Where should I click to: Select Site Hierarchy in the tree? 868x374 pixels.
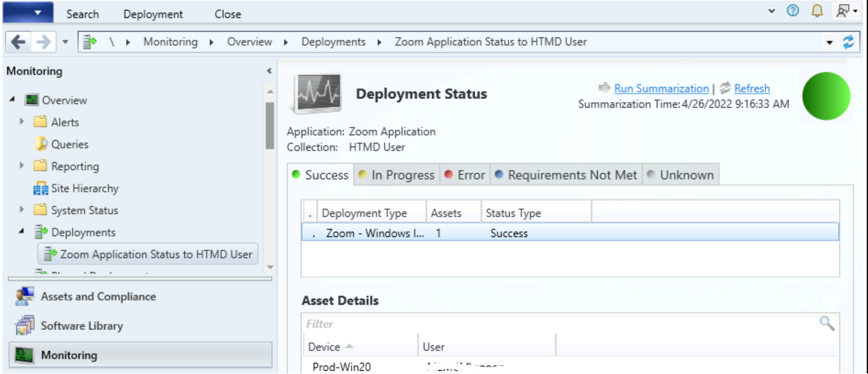[x=84, y=188]
